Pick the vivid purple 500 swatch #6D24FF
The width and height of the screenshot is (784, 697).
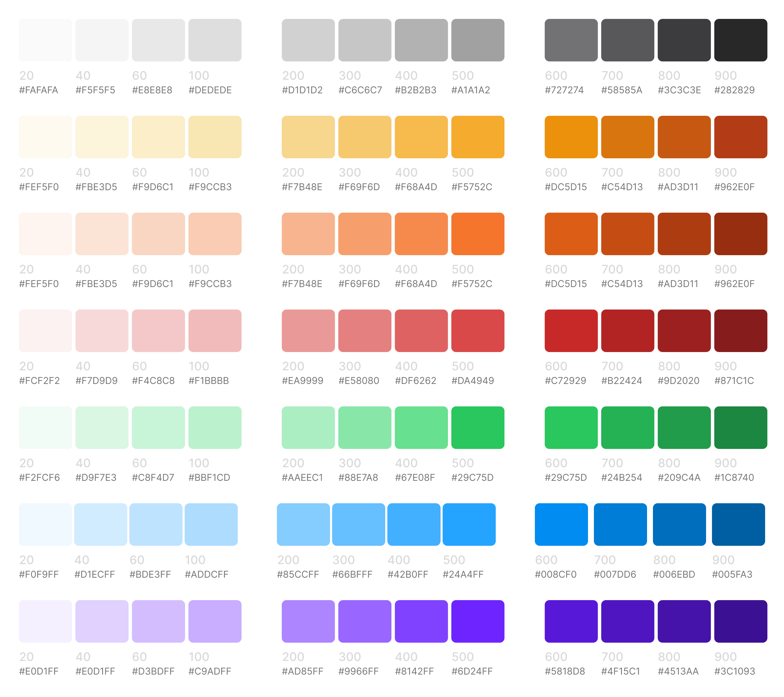tap(478, 621)
